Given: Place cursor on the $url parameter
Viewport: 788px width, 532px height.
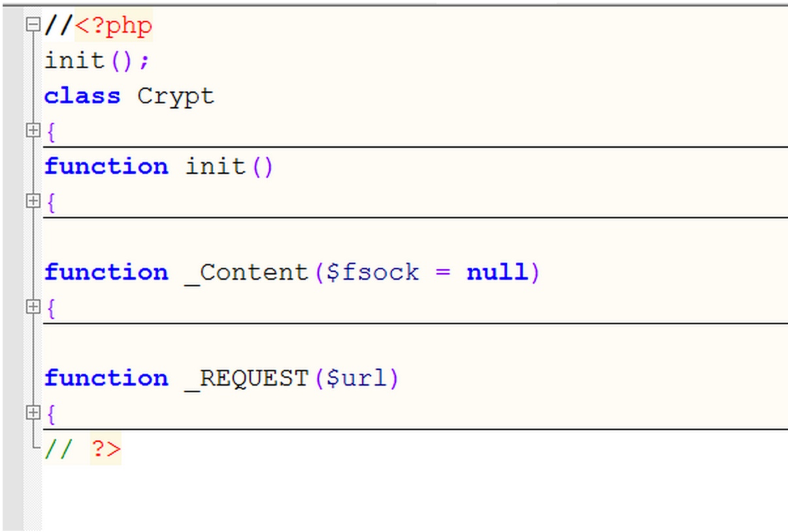Looking at the screenshot, I should click(357, 378).
